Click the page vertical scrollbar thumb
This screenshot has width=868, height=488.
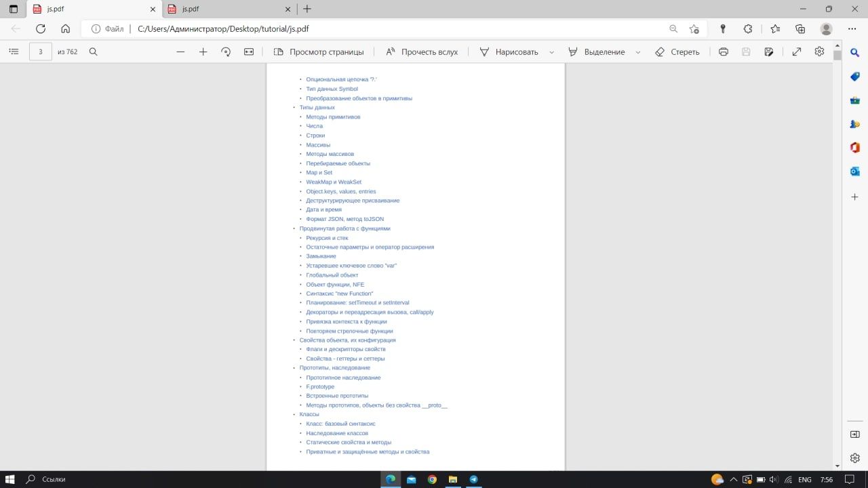(837, 56)
